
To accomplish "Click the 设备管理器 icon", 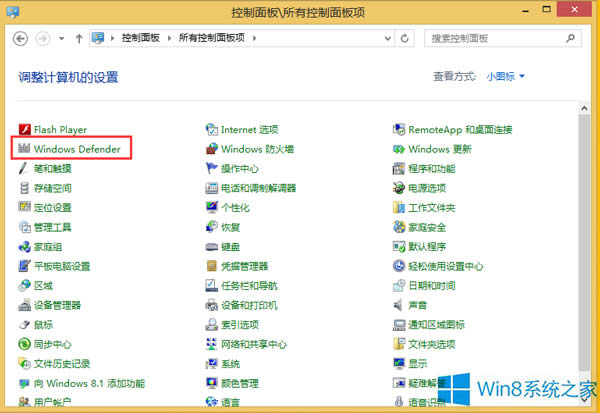I will [24, 305].
